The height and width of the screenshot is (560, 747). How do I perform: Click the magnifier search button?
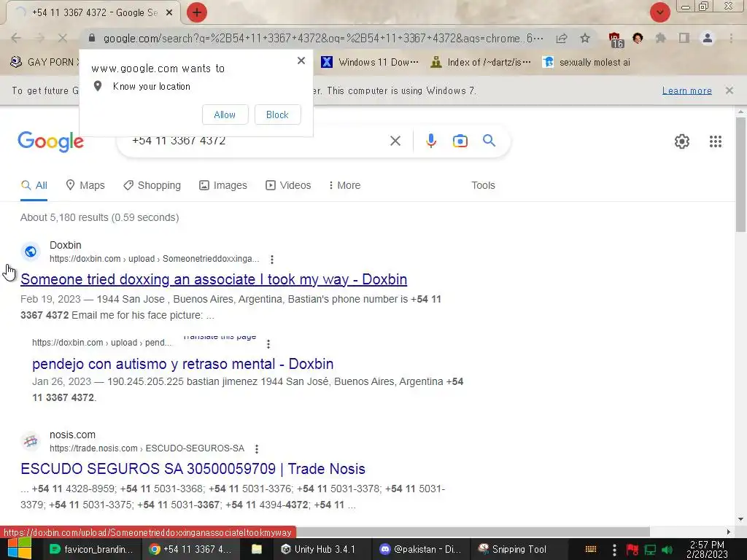489,141
